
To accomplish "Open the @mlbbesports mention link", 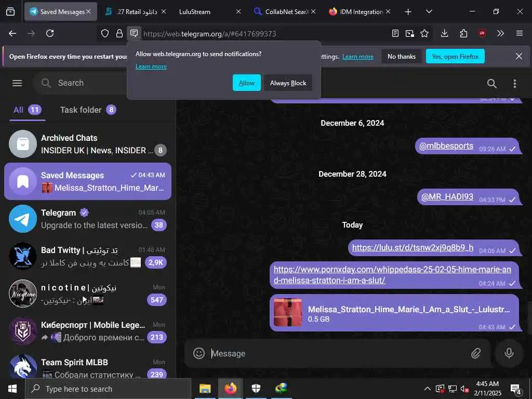I will (446, 146).
